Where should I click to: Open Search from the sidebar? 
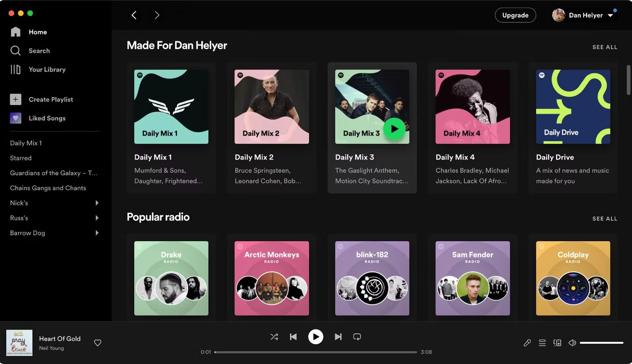30,51
